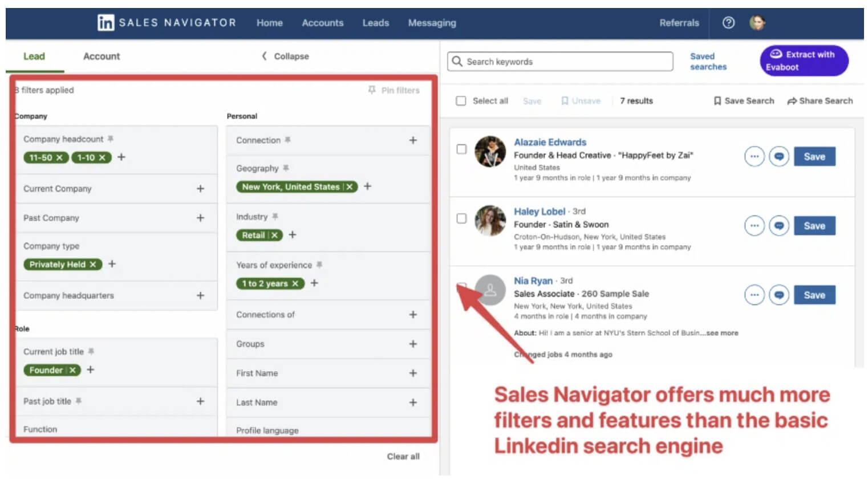Viewport: 868px width, 504px height.
Task: Open the Leads menu in navigation
Action: pos(375,23)
